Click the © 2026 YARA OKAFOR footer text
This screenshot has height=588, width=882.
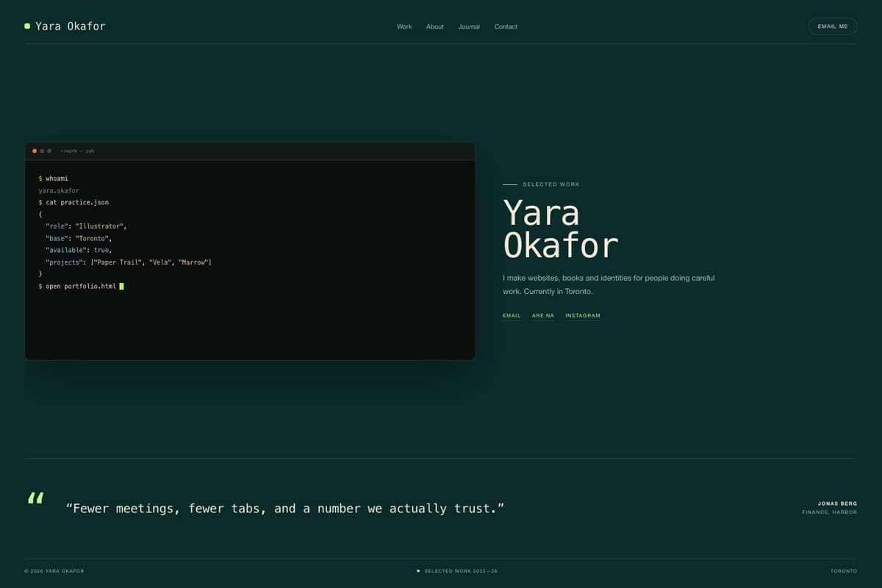pyautogui.click(x=54, y=571)
